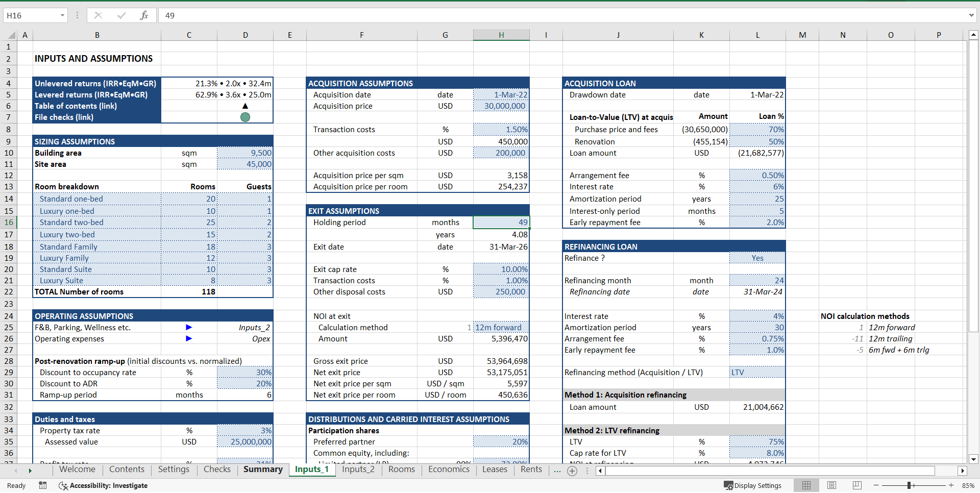Select the Assessed value 25,000,000 cell
This screenshot has height=493, width=980.
pyautogui.click(x=245, y=442)
